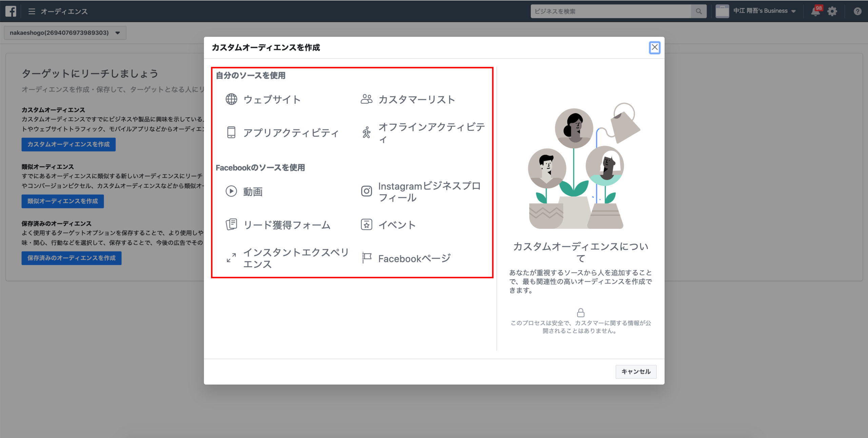
Task: Click the search magnifier icon
Action: click(698, 11)
